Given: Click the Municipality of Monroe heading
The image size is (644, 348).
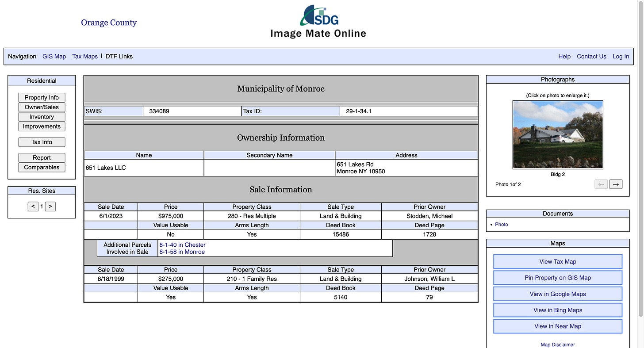Looking at the screenshot, I should pos(281,89).
